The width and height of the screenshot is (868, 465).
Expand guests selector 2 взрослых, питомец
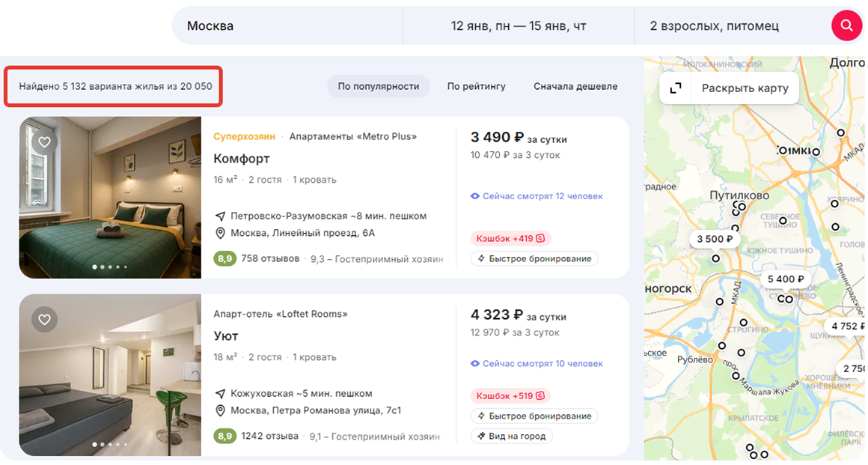pos(714,26)
